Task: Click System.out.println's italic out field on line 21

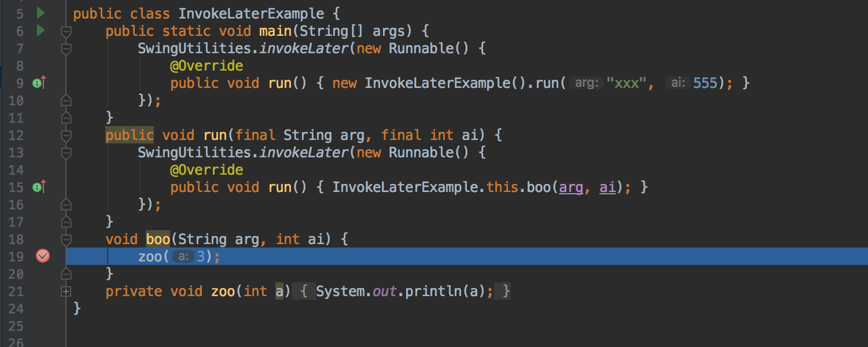Action: [385, 291]
